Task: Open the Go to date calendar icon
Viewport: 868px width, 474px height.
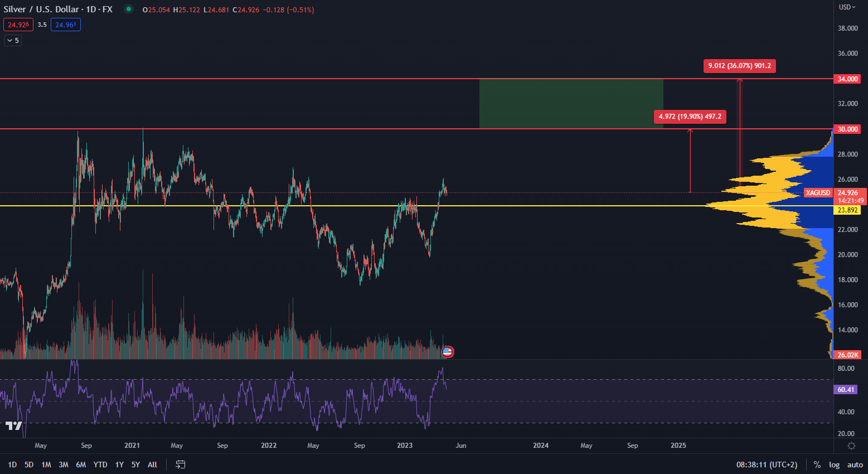Action: (180, 465)
